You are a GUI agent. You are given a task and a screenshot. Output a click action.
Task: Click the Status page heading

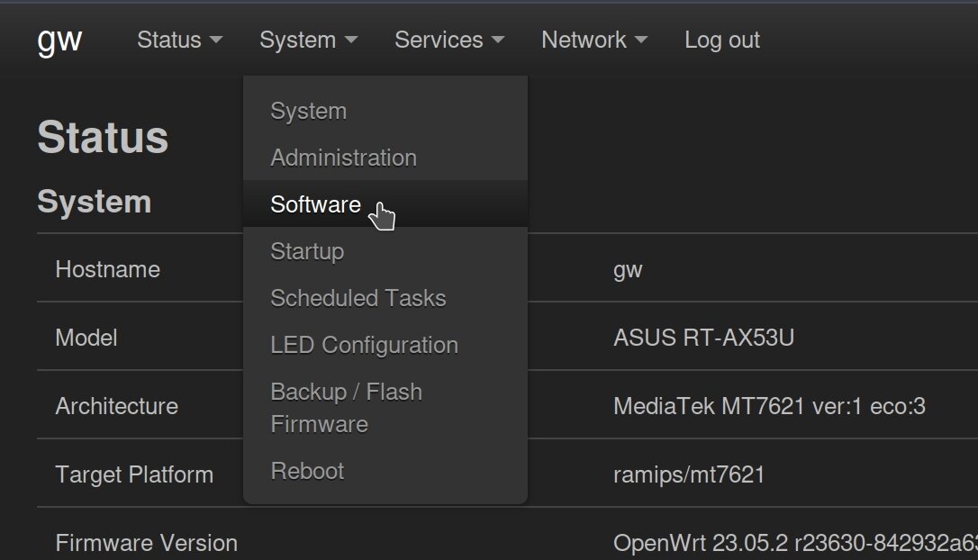[103, 138]
